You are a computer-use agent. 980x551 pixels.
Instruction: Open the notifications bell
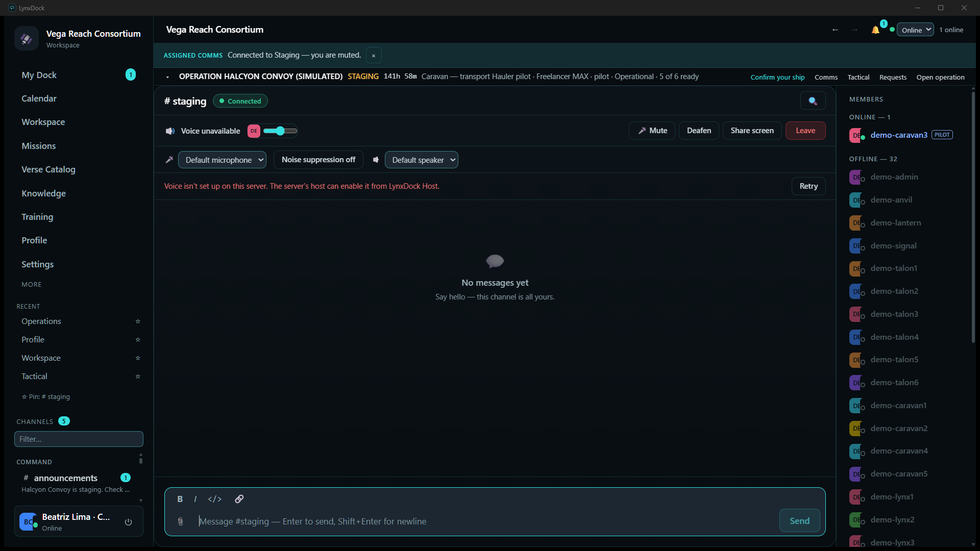click(x=875, y=30)
